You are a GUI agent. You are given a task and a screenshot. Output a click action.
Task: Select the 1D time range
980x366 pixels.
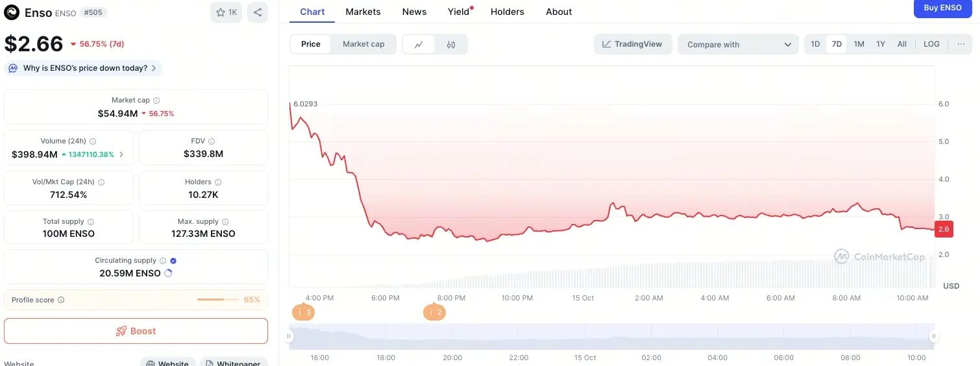click(815, 44)
